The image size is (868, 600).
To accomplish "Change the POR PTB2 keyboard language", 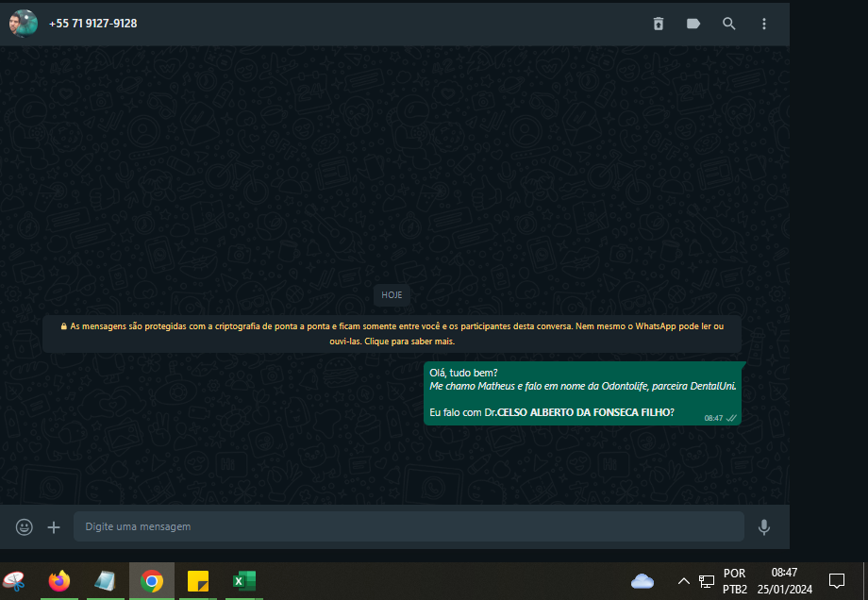I will pyautogui.click(x=735, y=581).
